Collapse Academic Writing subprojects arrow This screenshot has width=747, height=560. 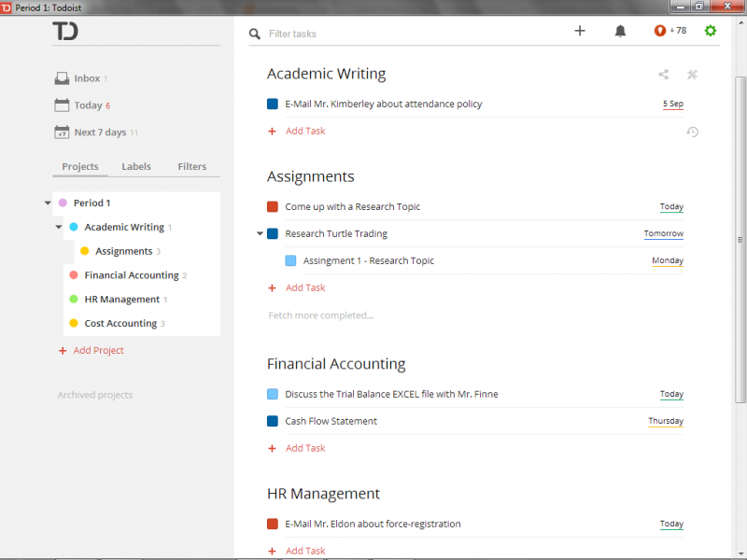(59, 227)
